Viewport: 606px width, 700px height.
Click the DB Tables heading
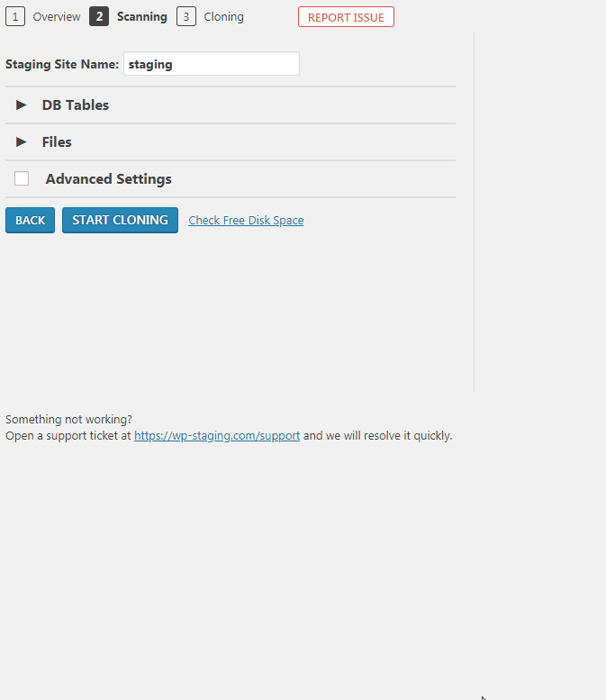tap(76, 105)
